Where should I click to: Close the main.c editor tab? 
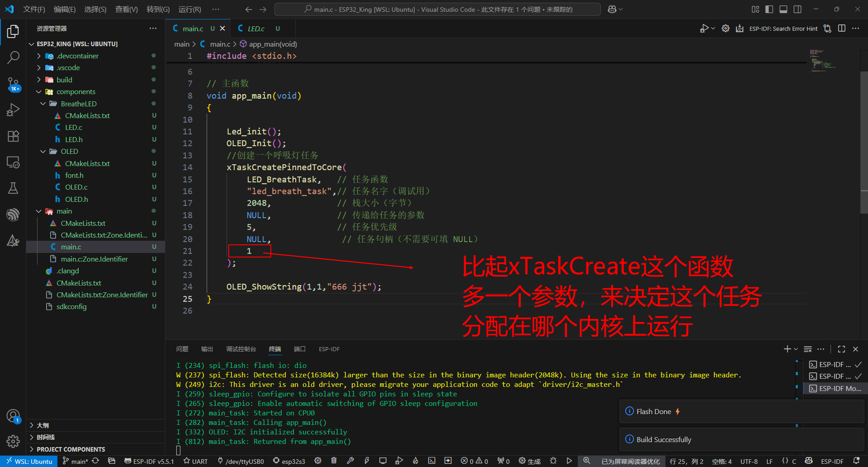[222, 29]
